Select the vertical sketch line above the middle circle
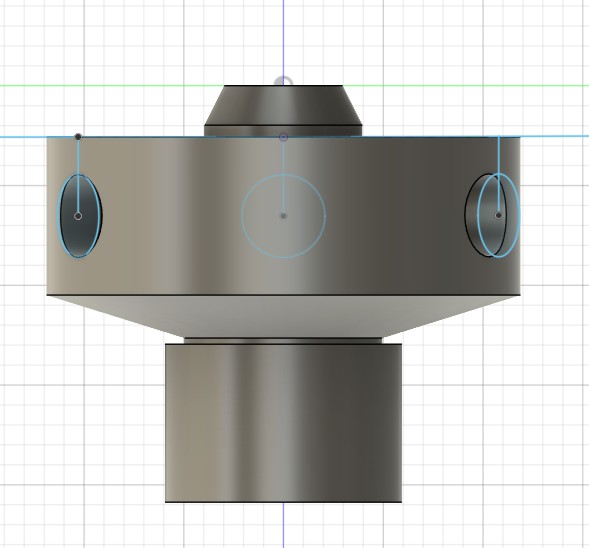 tap(284, 177)
